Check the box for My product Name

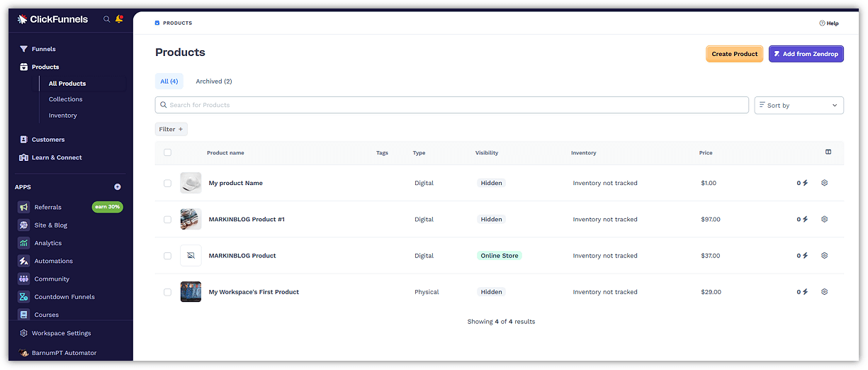[x=167, y=183]
